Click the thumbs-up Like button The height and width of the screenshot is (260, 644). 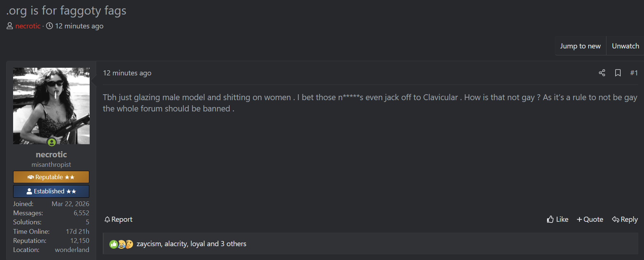coord(558,219)
